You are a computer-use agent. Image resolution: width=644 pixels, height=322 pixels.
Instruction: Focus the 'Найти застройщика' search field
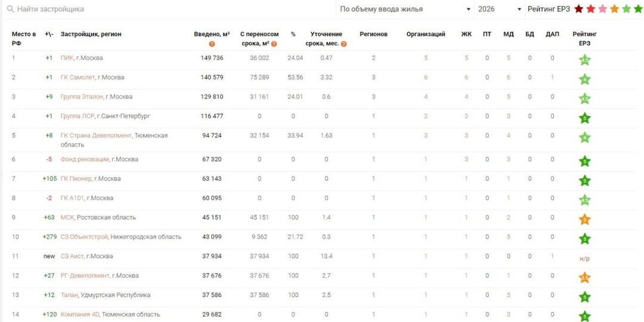coord(172,9)
